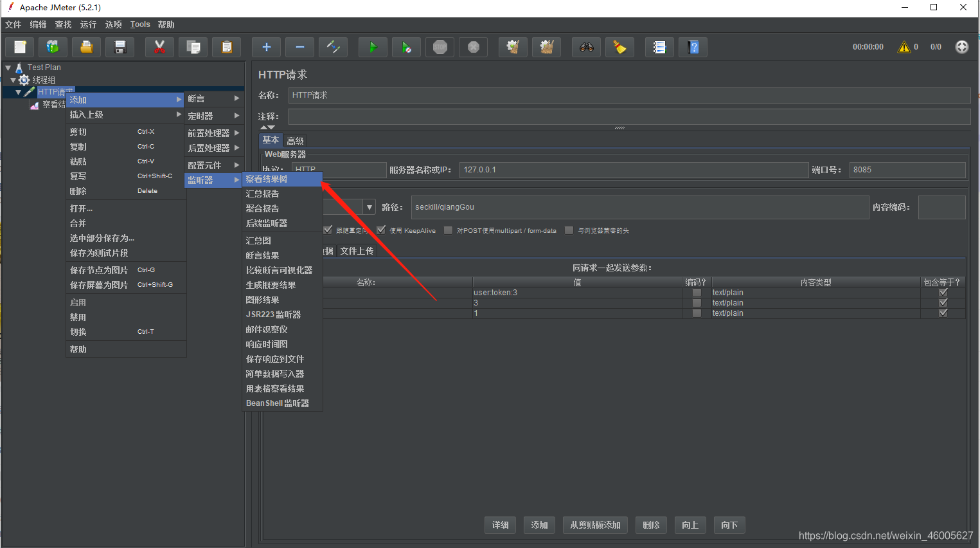The width and height of the screenshot is (980, 548).
Task: Toggle 编码 checkbox for user:token:3 row
Action: pos(697,293)
